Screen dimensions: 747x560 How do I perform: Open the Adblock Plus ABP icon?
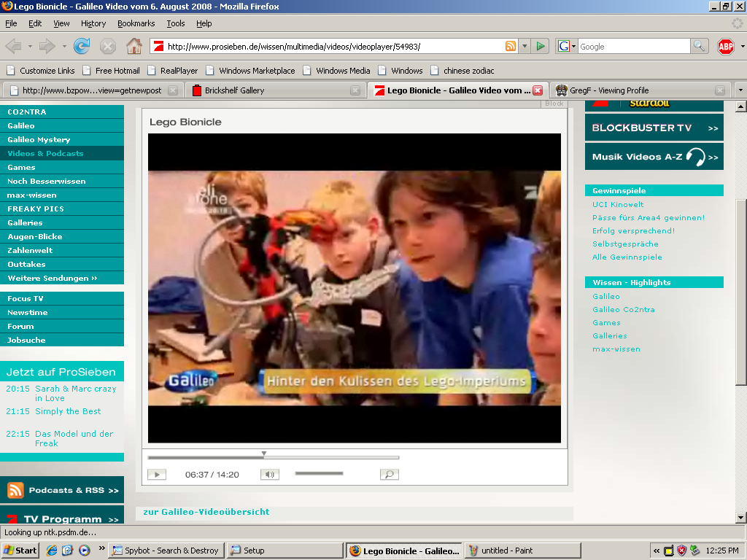726,46
